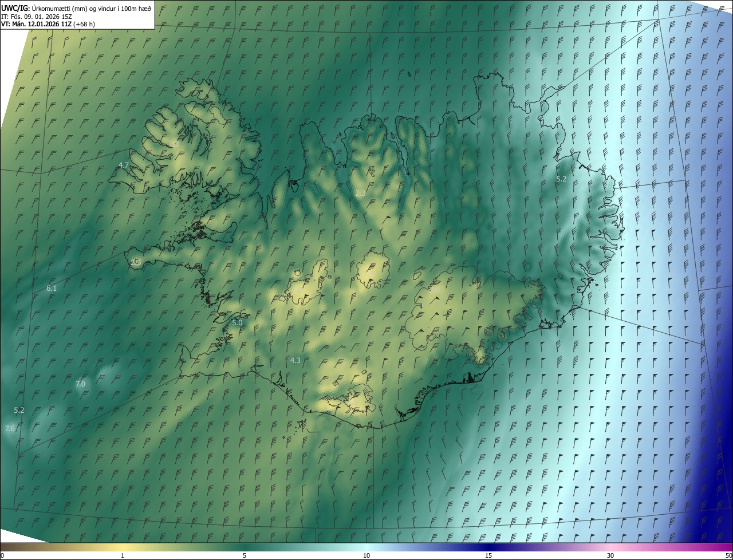Click the 6.1 value off the west coast
The height and width of the screenshot is (560, 733).
point(52,289)
